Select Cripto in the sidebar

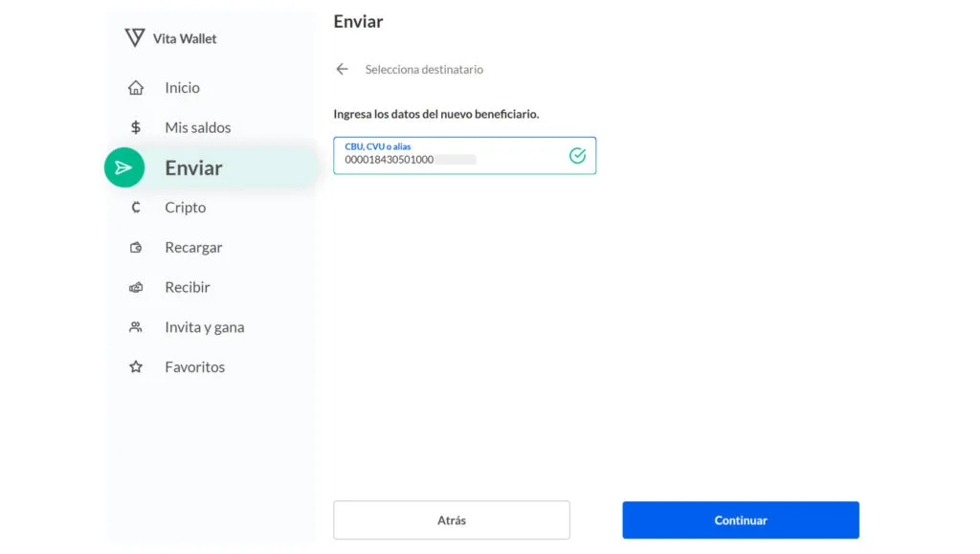[x=185, y=208]
